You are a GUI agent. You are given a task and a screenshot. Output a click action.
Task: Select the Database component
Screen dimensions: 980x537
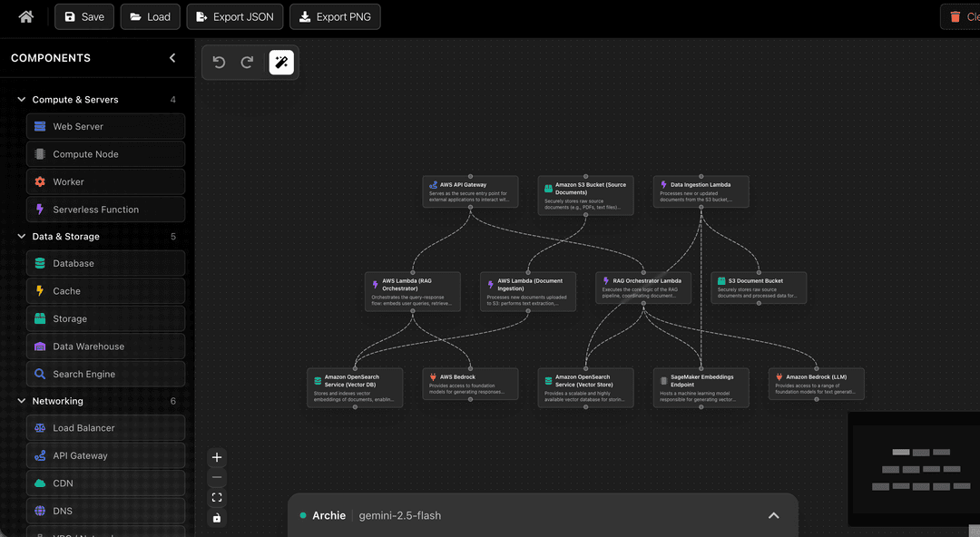pos(105,263)
